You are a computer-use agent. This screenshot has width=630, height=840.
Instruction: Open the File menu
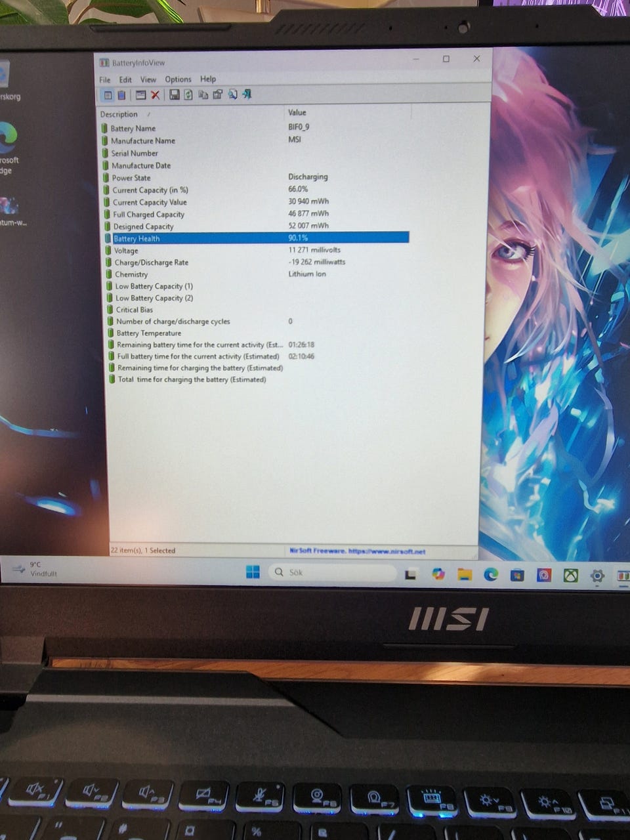(105, 80)
